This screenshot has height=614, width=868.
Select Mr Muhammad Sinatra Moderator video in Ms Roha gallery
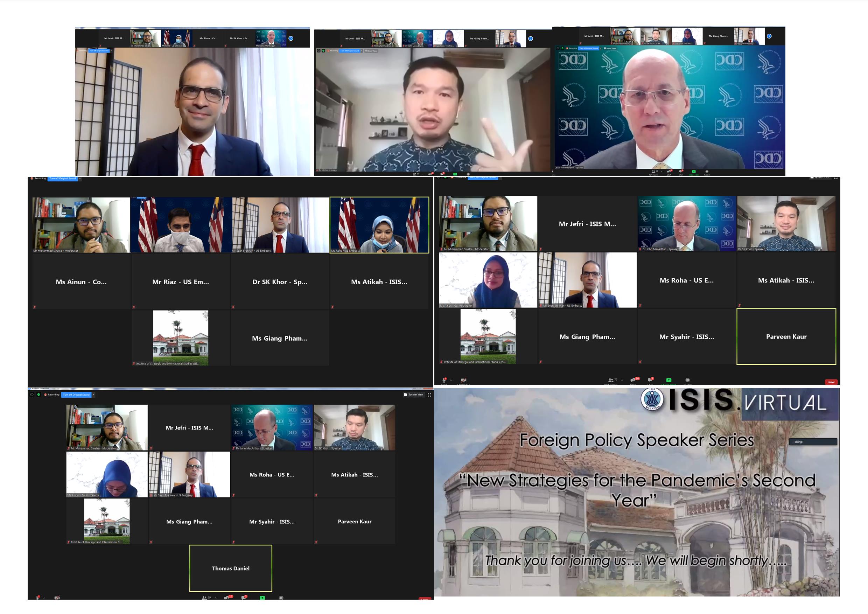pos(81,225)
